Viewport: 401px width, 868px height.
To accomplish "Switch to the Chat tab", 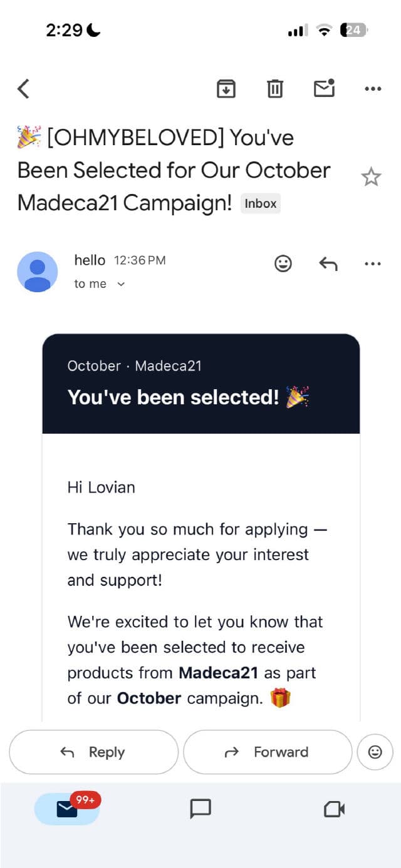I will [x=200, y=809].
